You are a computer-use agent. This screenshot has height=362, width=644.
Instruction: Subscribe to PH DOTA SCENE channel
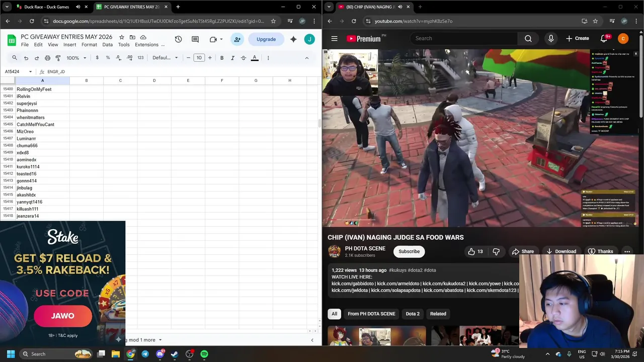pos(409,251)
